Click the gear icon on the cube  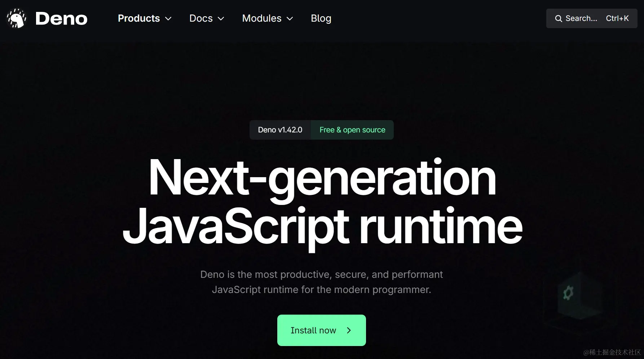click(x=568, y=293)
